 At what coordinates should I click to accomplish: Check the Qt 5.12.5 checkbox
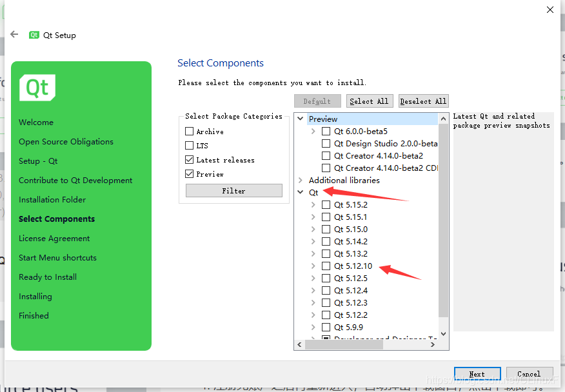[326, 278]
